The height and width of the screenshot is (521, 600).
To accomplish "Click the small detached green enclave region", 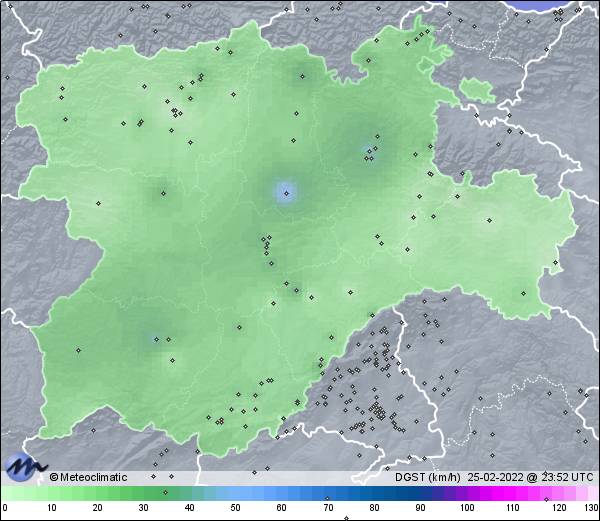I will pyautogui.click(x=477, y=90).
